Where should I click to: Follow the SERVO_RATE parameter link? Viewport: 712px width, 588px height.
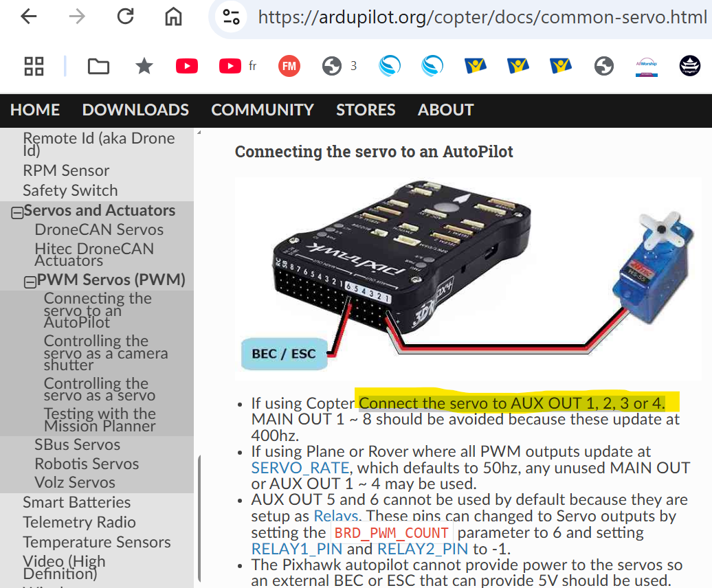coord(300,468)
